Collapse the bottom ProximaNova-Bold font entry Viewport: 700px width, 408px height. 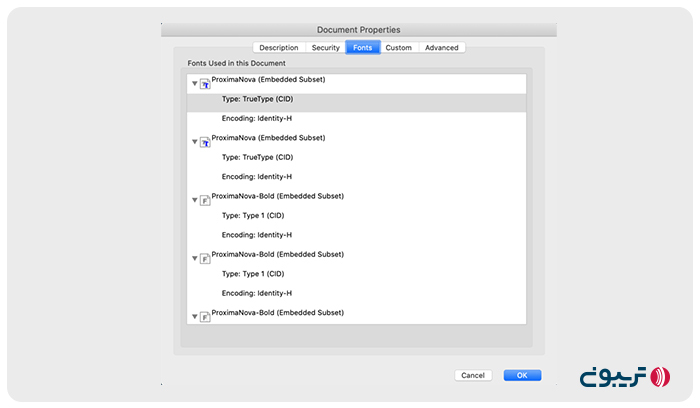195,316
